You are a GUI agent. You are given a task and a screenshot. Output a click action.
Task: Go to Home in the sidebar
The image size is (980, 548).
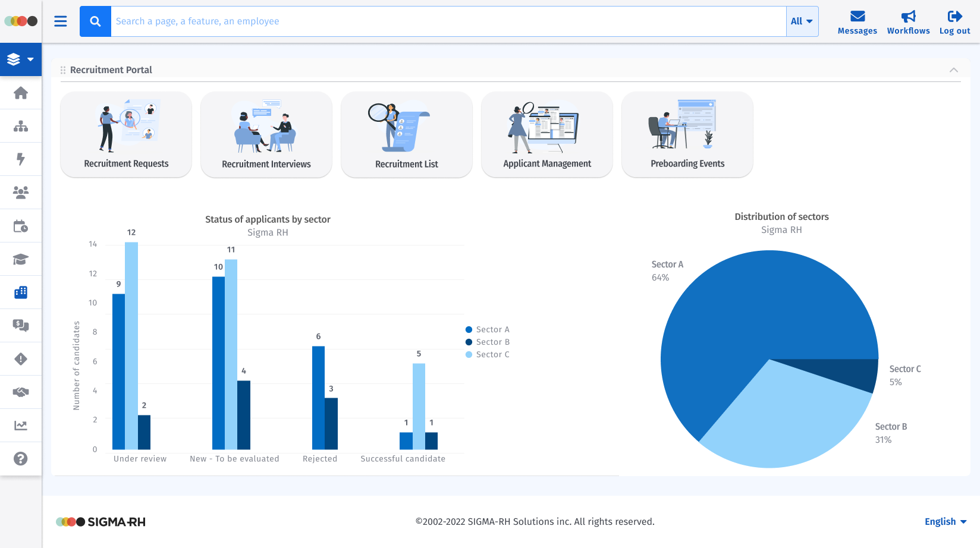pos(21,93)
